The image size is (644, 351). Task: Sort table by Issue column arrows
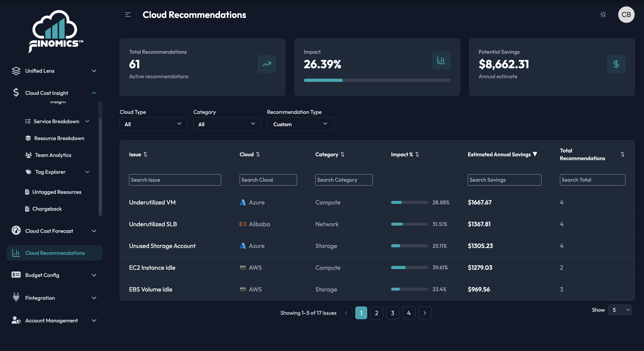click(145, 155)
